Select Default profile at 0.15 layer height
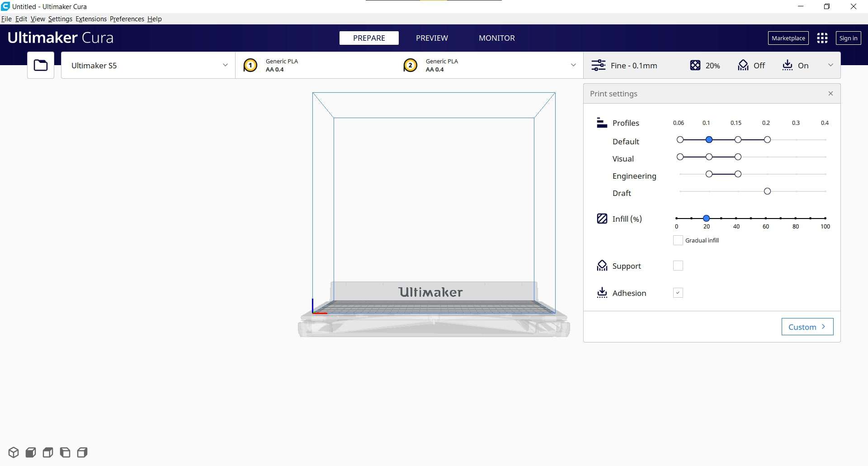This screenshot has height=466, width=868. tap(738, 140)
